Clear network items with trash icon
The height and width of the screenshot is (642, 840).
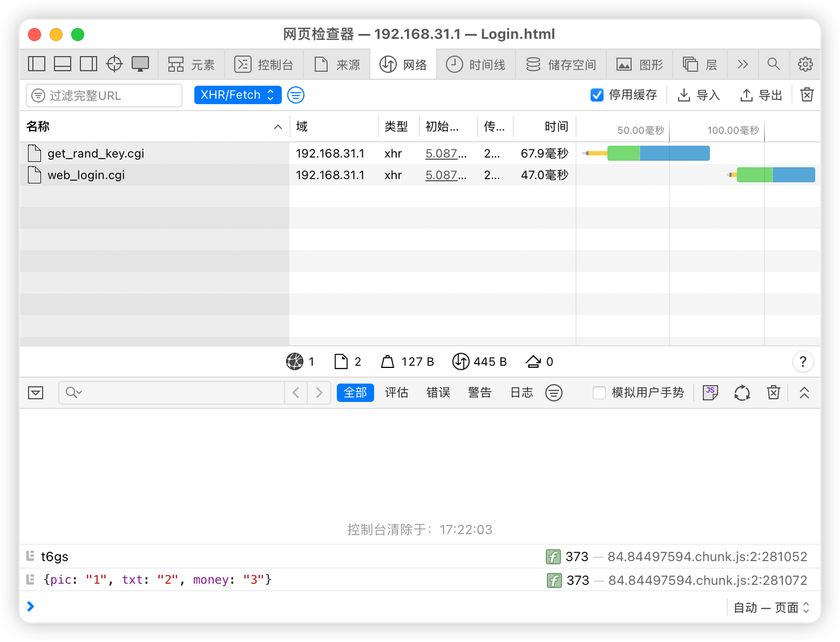[807, 95]
